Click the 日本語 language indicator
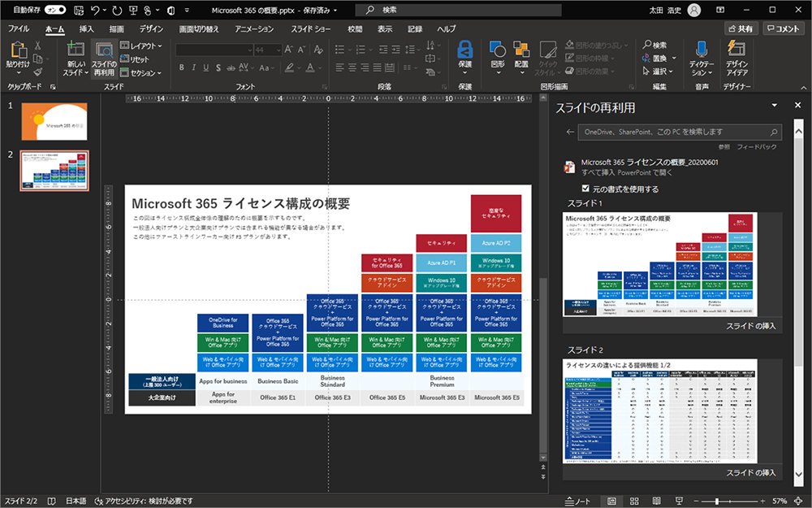 pyautogui.click(x=76, y=501)
